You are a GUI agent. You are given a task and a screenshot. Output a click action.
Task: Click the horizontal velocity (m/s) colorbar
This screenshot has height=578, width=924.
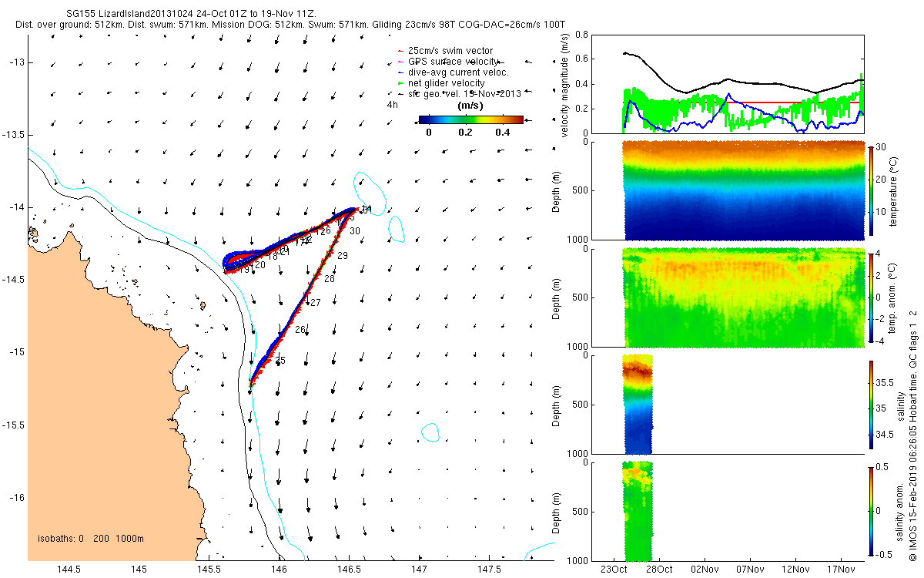(471, 119)
